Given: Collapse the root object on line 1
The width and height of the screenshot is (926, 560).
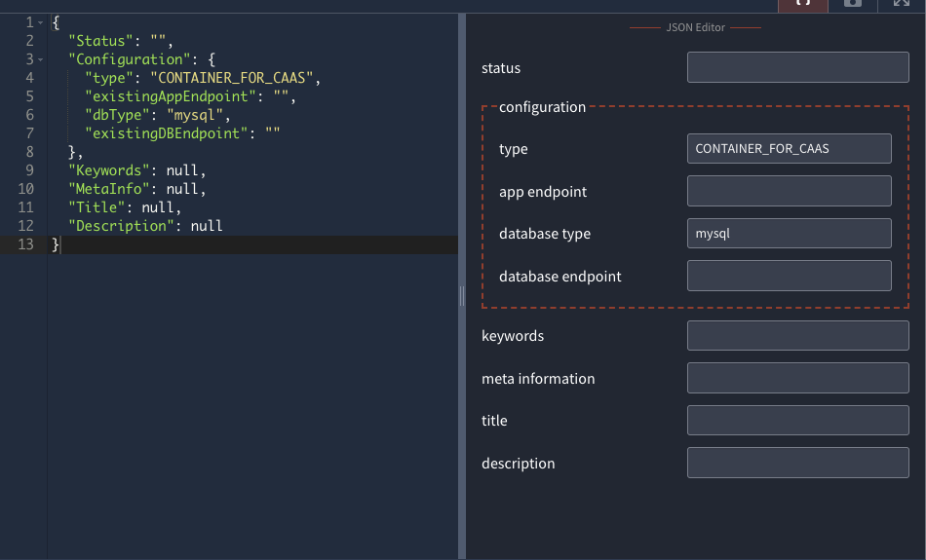Looking at the screenshot, I should tap(40, 23).
